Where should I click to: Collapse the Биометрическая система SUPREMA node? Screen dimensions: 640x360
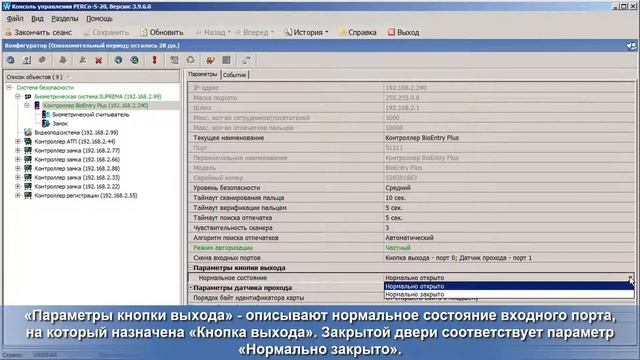pos(18,96)
